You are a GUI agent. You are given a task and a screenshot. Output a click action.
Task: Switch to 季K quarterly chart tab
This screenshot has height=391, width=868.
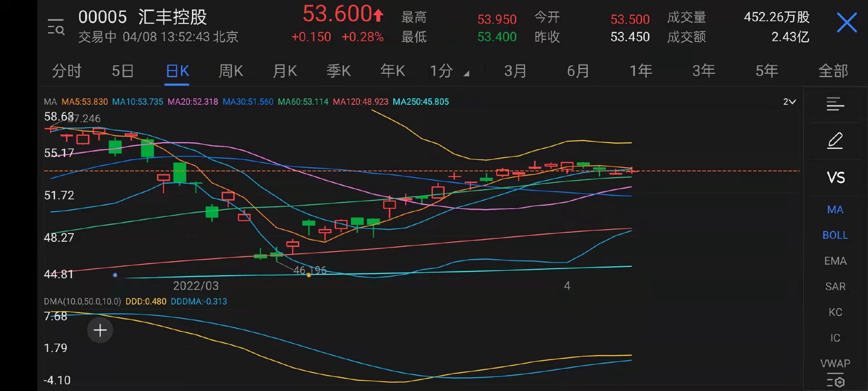pos(339,71)
